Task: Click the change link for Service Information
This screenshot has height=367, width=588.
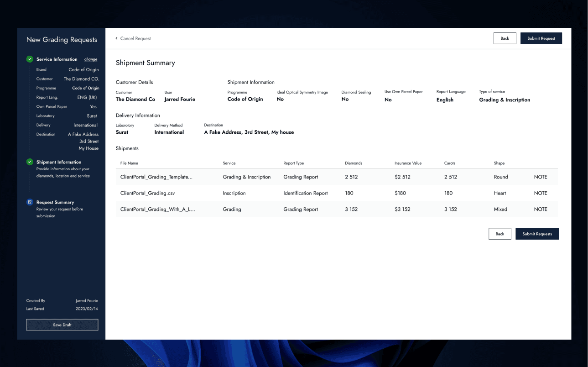Action: (x=91, y=59)
